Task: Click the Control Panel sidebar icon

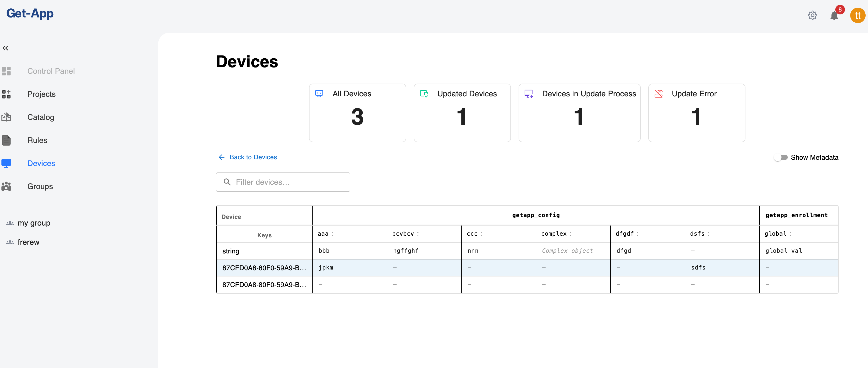Action: [6, 71]
